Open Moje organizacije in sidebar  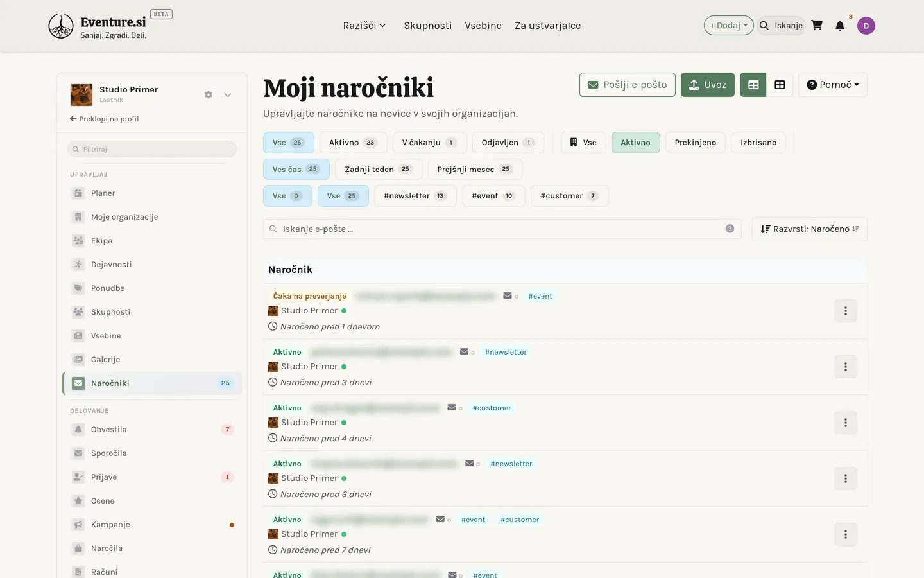[x=152, y=217]
